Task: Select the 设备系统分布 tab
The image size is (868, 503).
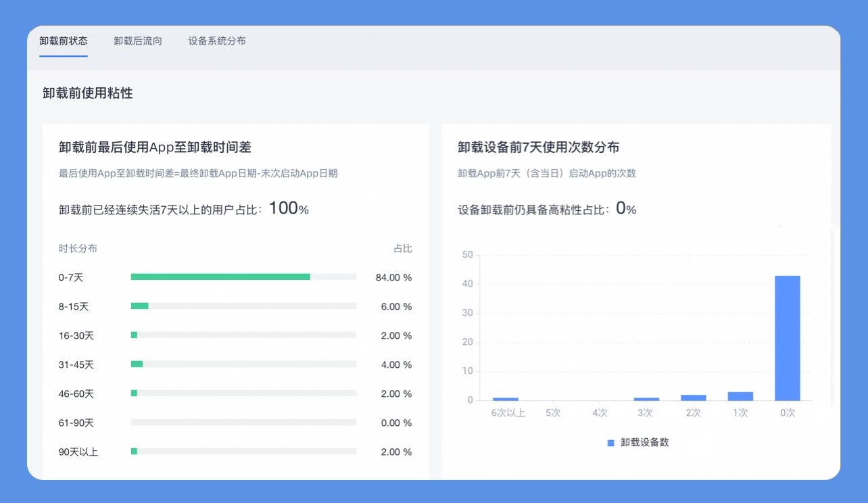Action: 217,41
